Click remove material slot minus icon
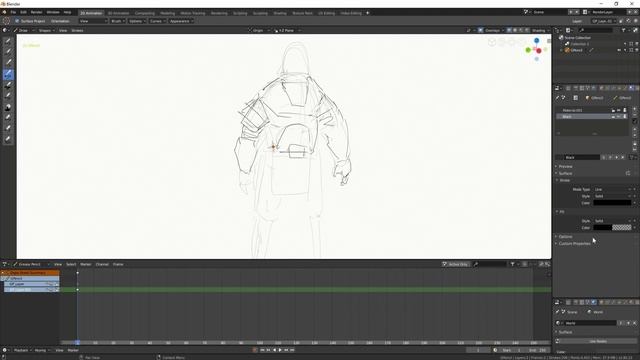Image resolution: width=640 pixels, height=360 pixels. pos(634,115)
